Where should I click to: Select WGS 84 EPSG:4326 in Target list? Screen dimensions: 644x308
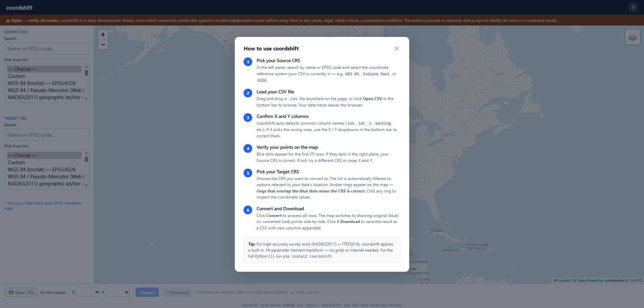[44, 170]
